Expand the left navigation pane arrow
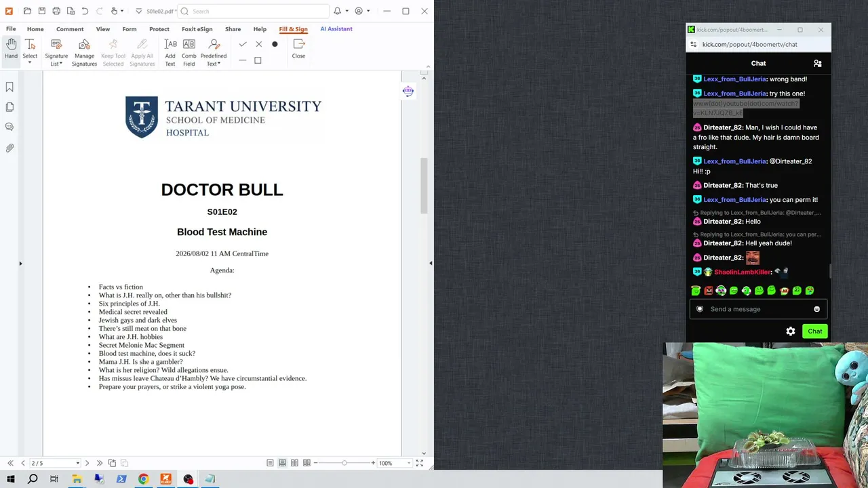 point(20,263)
